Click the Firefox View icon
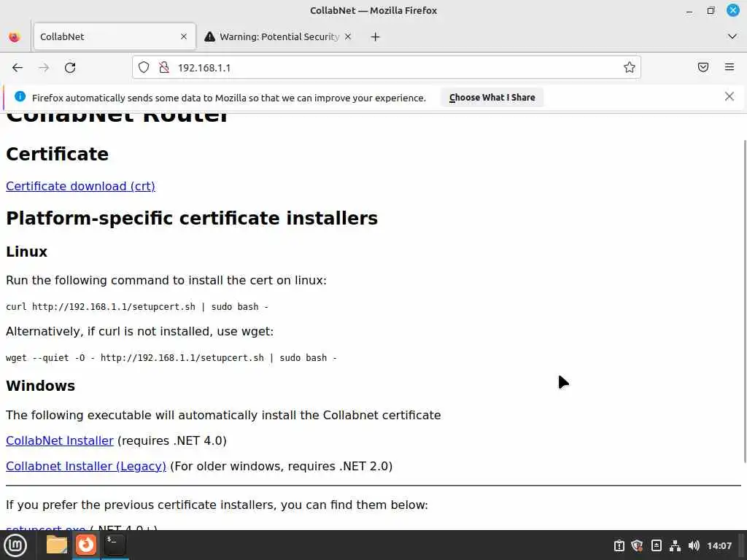The width and height of the screenshot is (747, 560). (15, 36)
